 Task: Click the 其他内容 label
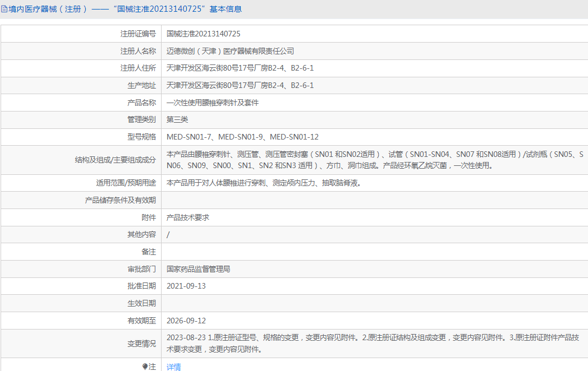coord(141,235)
